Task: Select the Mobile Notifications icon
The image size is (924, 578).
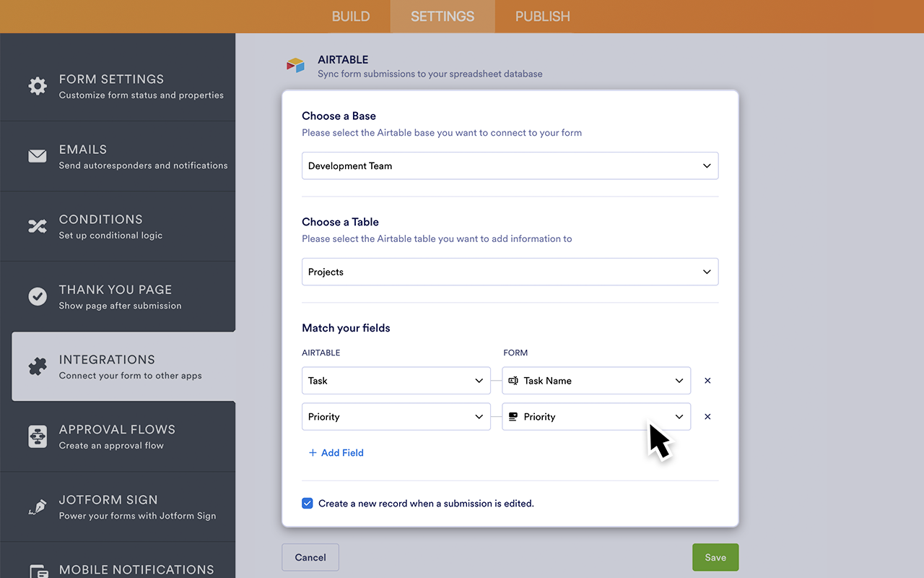Action: pyautogui.click(x=38, y=571)
